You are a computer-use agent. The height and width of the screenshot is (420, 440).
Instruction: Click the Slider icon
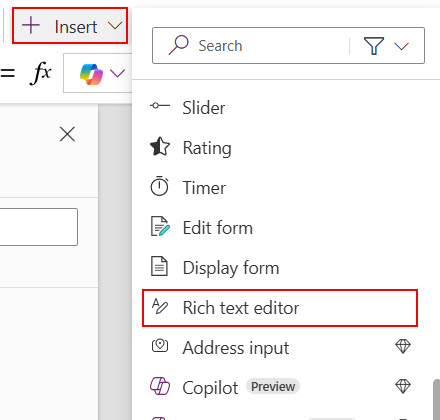160,106
